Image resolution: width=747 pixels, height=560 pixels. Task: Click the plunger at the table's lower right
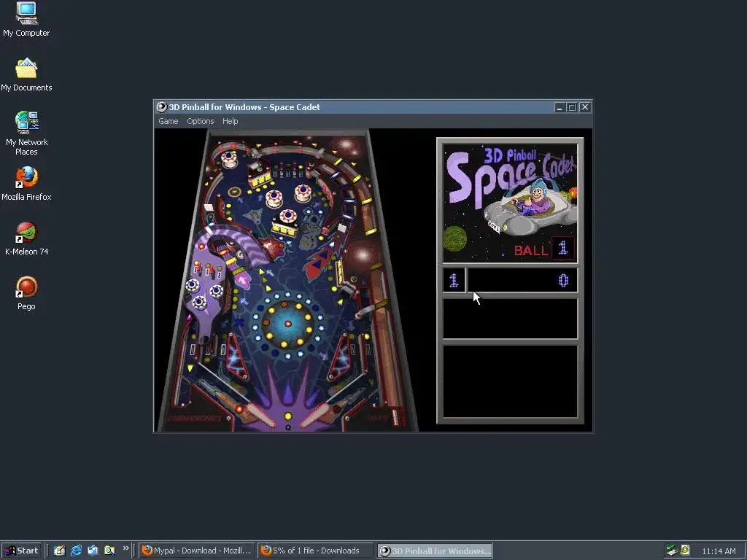(x=395, y=416)
